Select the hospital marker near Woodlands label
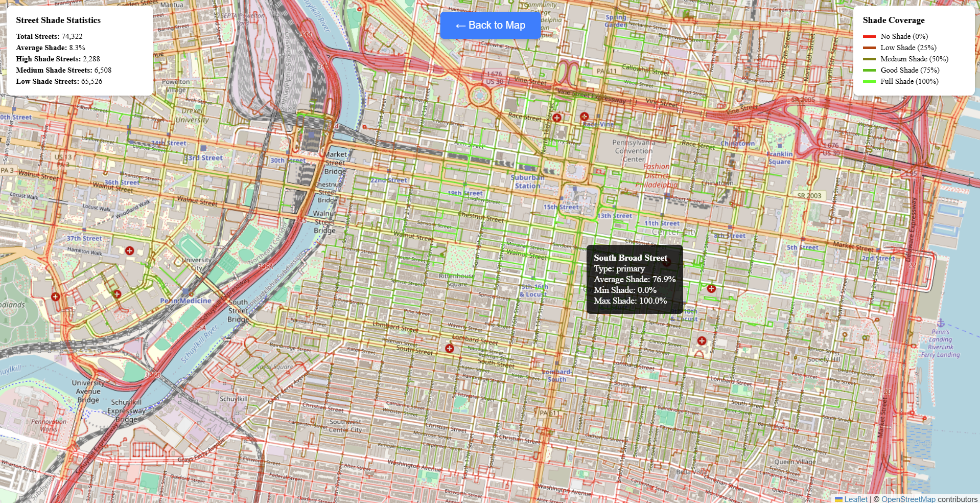Image resolution: width=980 pixels, height=503 pixels. [x=55, y=296]
